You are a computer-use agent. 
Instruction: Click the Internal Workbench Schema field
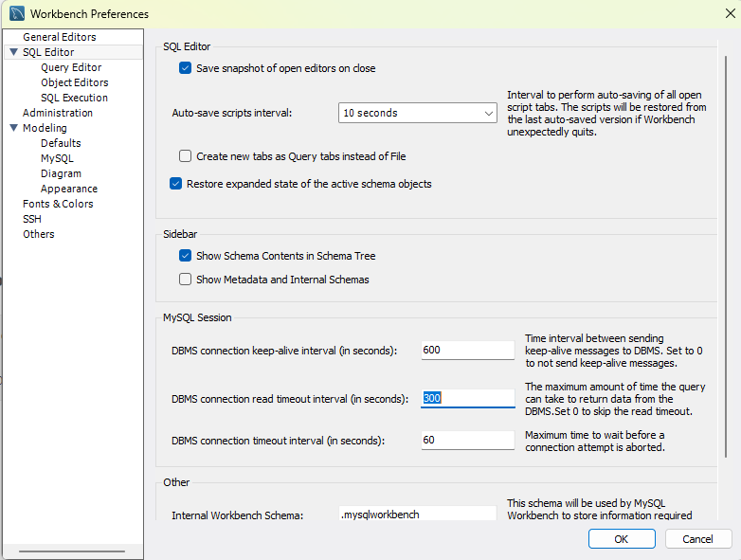pos(418,514)
